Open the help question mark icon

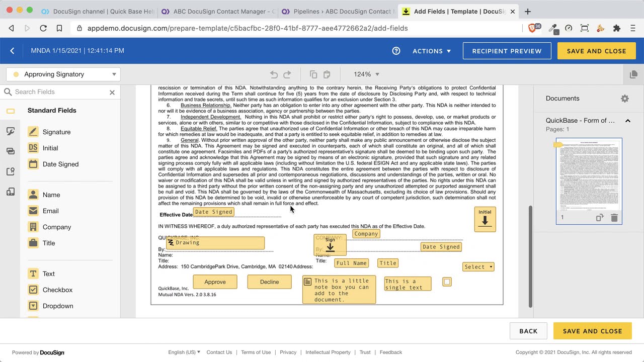(x=396, y=51)
